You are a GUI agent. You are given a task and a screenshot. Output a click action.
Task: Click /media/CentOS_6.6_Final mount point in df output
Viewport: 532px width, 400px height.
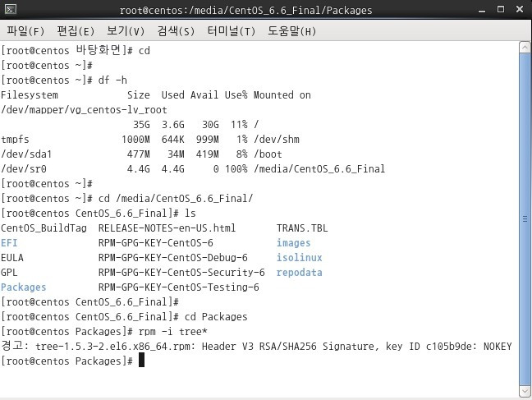319,169
